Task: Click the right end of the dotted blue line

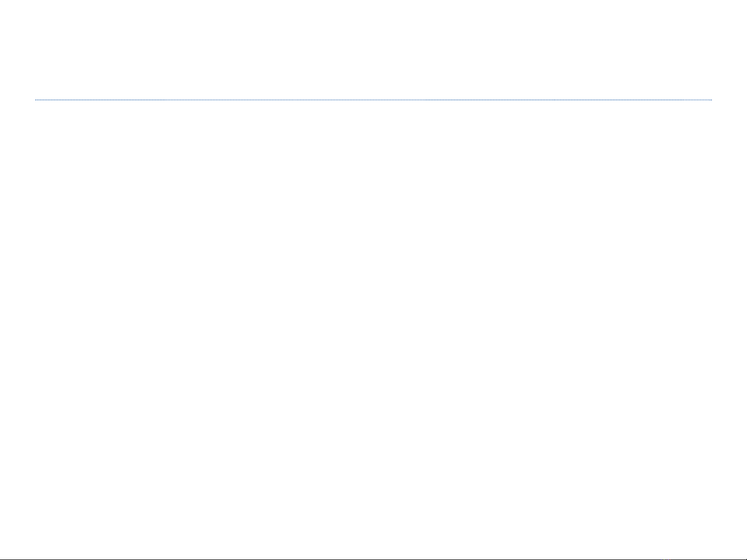Action: tap(711, 99)
